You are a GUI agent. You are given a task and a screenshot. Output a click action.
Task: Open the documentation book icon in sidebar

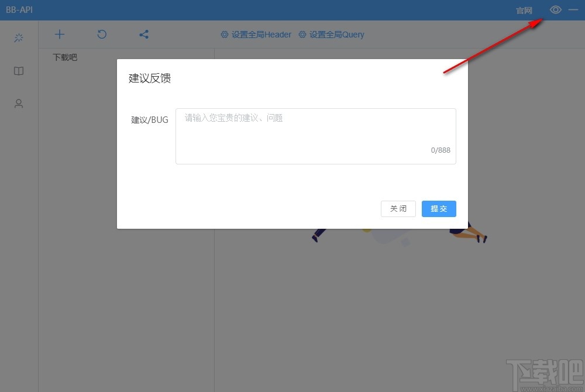tap(18, 71)
